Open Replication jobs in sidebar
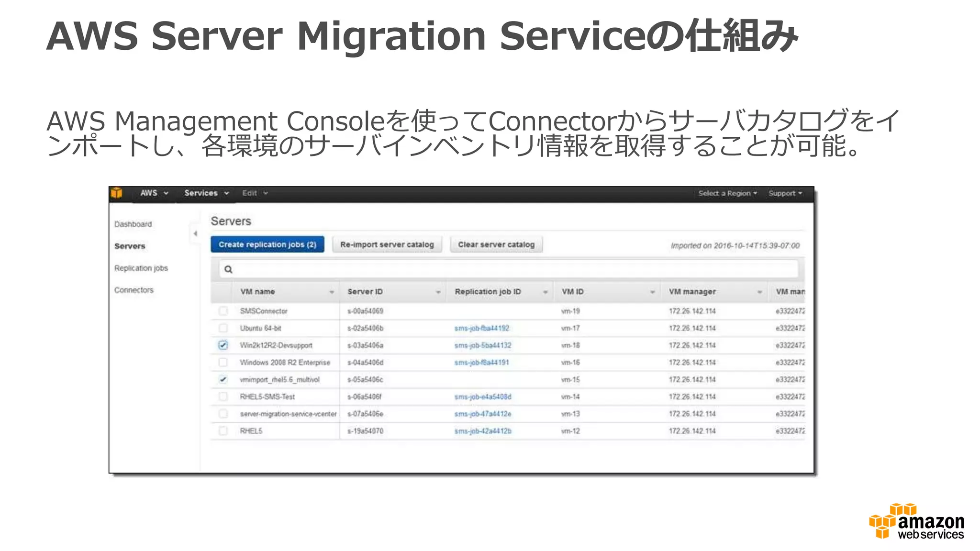This screenshot has height=551, width=980. coord(141,268)
